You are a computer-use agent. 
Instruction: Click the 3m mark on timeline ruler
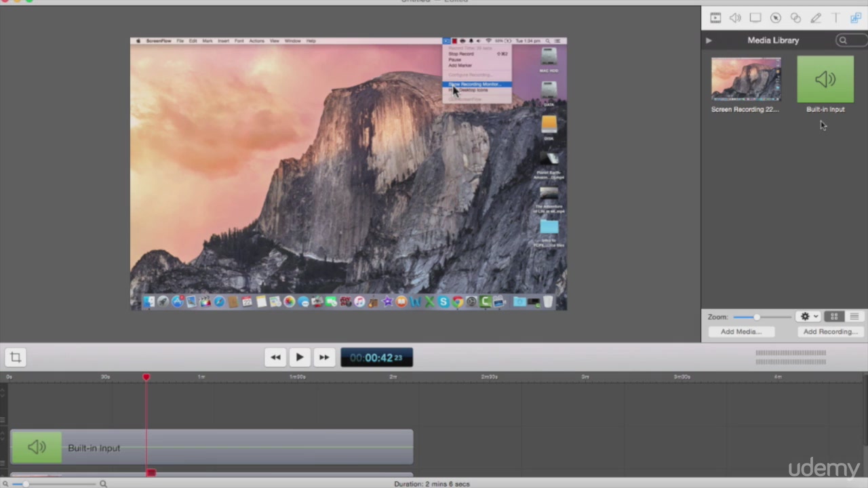[585, 377]
